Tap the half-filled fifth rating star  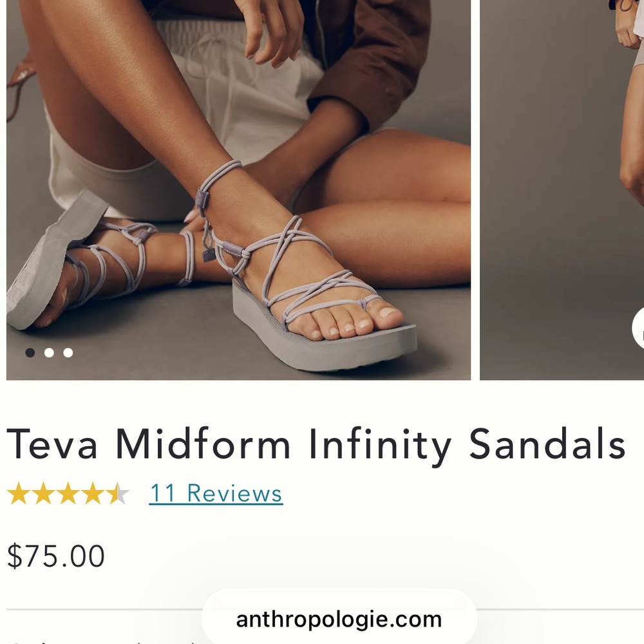pyautogui.click(x=118, y=493)
